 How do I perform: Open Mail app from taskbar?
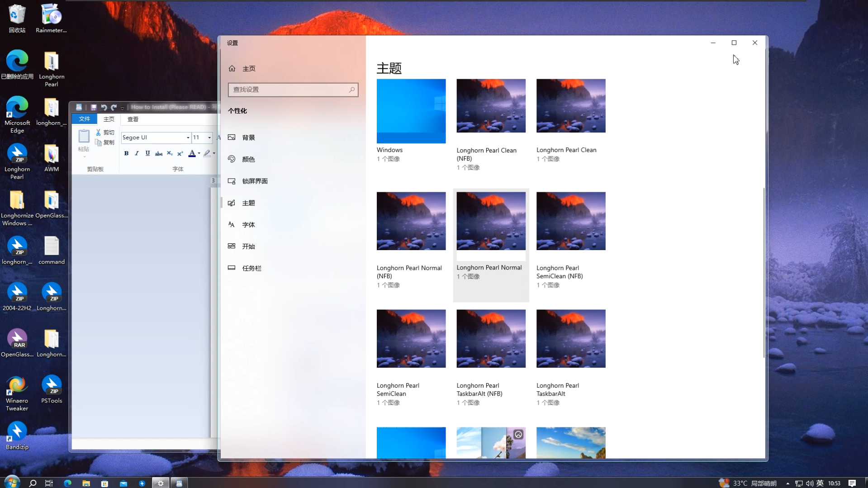[x=123, y=483]
